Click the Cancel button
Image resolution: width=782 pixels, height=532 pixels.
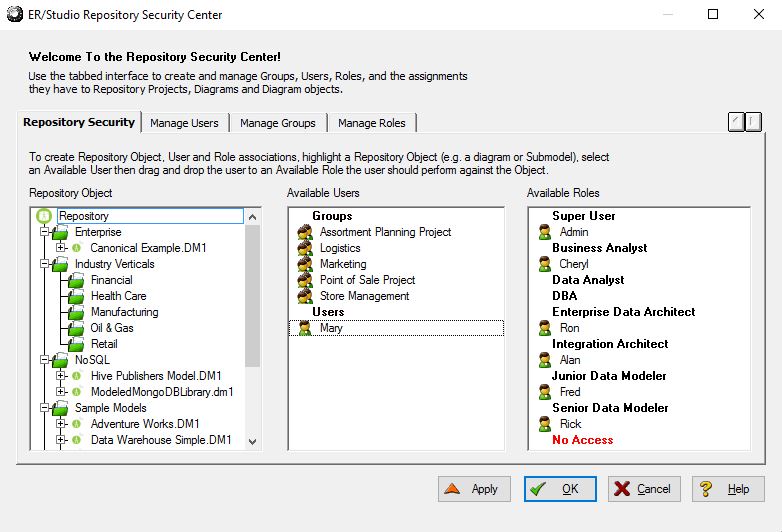(x=644, y=489)
